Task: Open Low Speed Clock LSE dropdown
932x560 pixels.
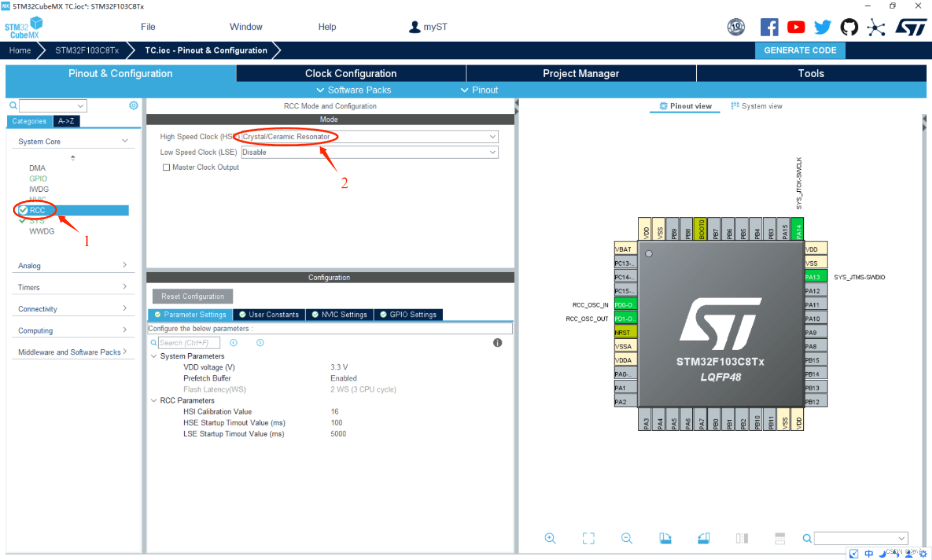Action: 370,152
